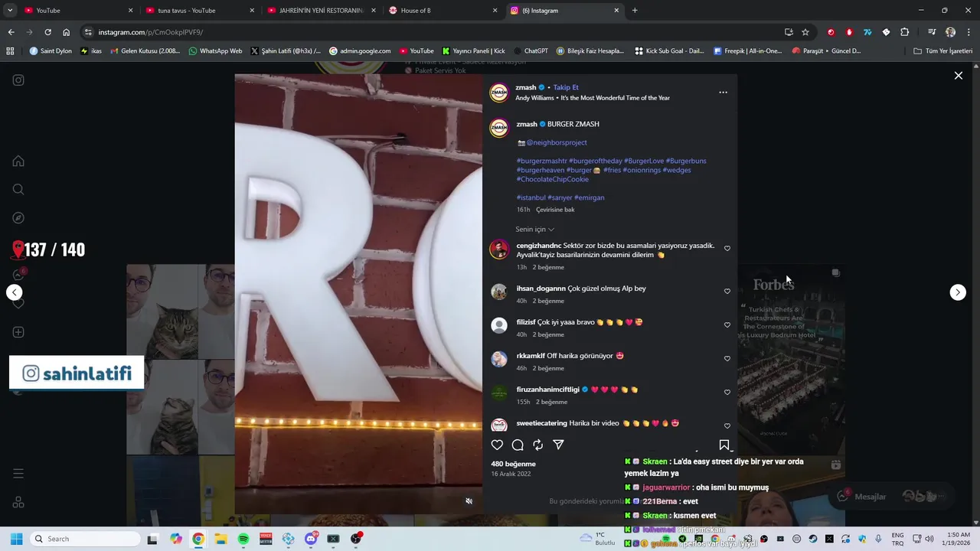Image resolution: width=980 pixels, height=551 pixels.
Task: Expand the 'Senin için' comment sorting dropdown
Action: pyautogui.click(x=534, y=230)
